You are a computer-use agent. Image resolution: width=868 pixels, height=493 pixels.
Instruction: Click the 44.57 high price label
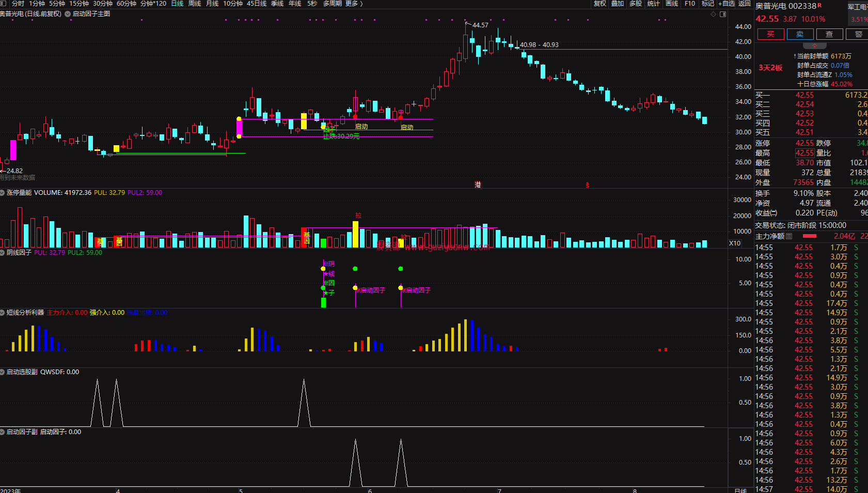pyautogui.click(x=480, y=25)
